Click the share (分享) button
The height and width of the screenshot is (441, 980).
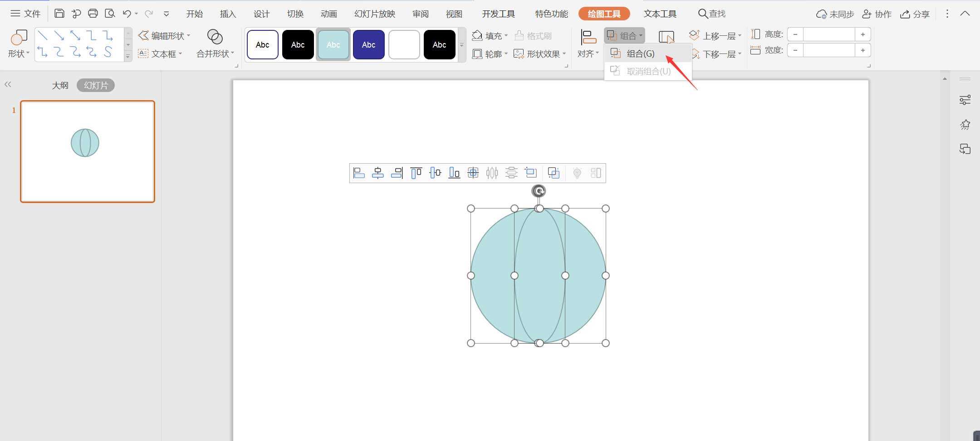click(x=915, y=14)
